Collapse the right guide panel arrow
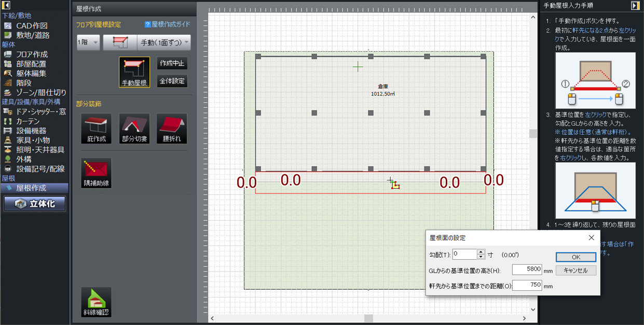 635,5
